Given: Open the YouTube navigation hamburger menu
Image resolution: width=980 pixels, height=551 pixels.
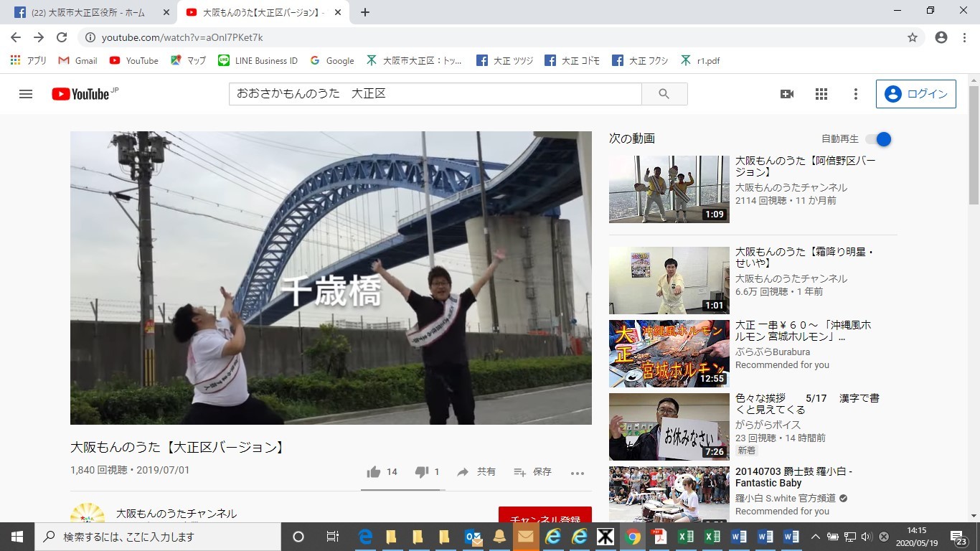Looking at the screenshot, I should point(25,93).
